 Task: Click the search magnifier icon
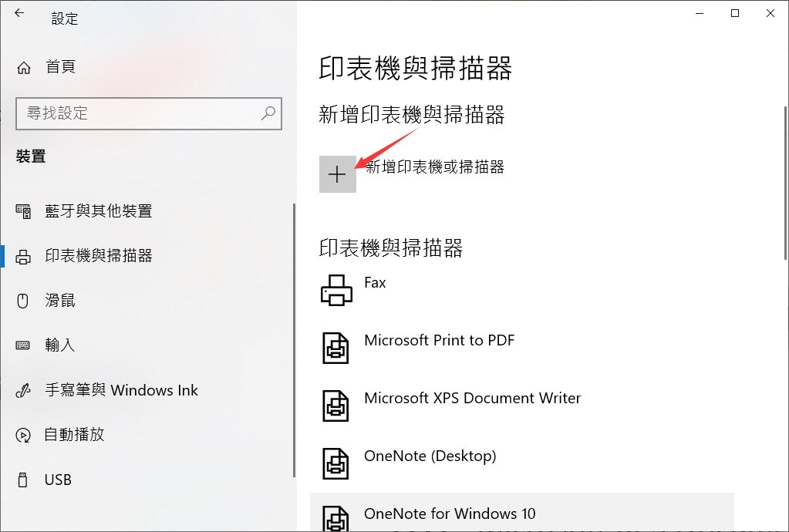click(x=268, y=113)
